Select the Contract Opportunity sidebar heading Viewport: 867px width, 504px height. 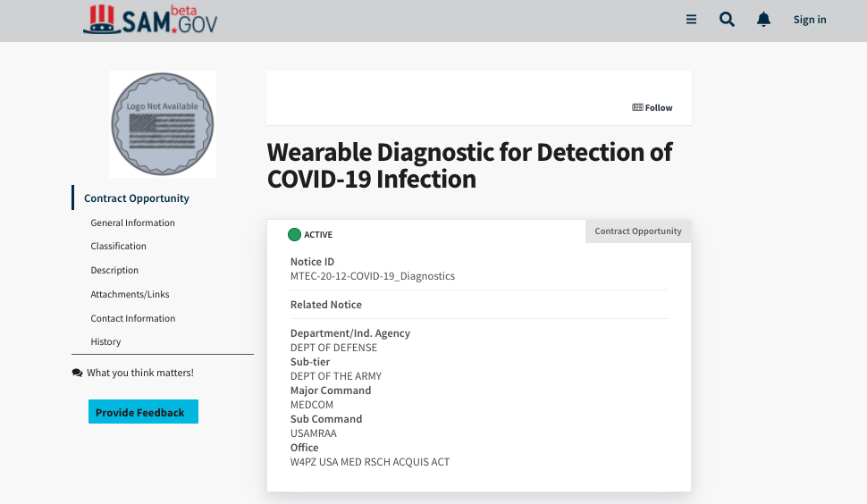pyautogui.click(x=137, y=198)
